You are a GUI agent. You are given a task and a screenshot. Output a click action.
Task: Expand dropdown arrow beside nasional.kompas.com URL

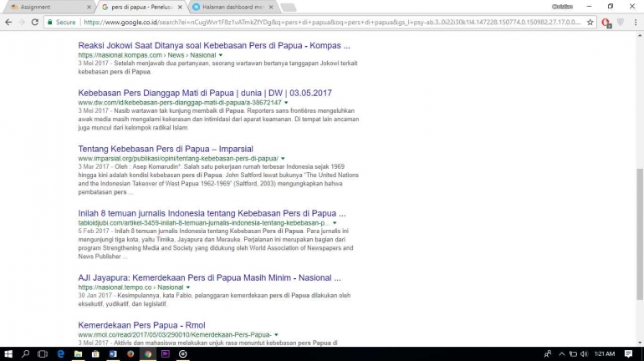point(221,55)
